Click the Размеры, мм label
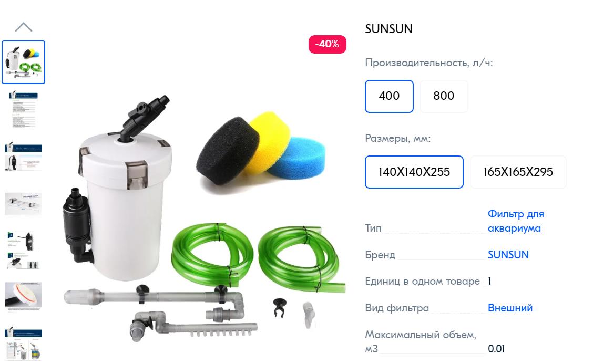The image size is (593, 364). coord(397,138)
